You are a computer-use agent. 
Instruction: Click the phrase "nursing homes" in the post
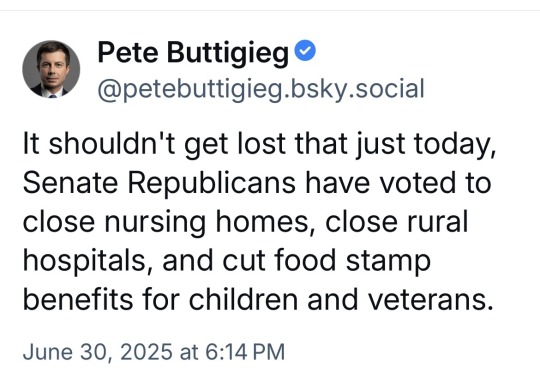207,222
